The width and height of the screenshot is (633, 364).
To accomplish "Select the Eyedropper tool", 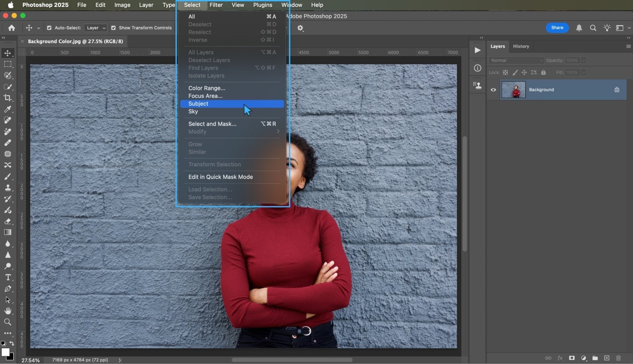I will [x=8, y=110].
